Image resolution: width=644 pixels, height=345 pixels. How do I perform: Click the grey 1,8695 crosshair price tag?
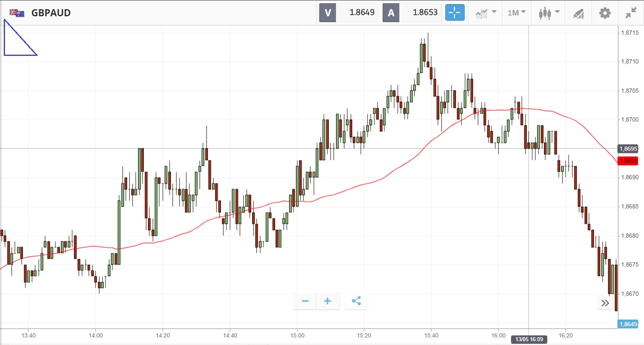(628, 149)
